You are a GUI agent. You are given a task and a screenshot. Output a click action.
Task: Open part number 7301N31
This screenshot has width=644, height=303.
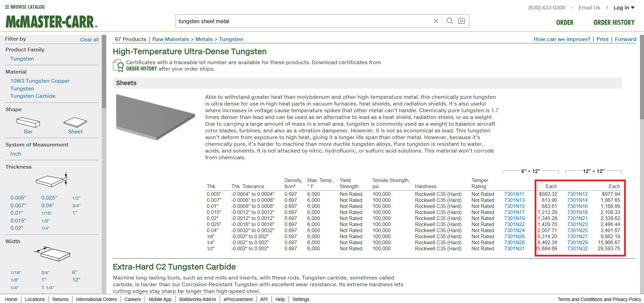click(x=514, y=249)
